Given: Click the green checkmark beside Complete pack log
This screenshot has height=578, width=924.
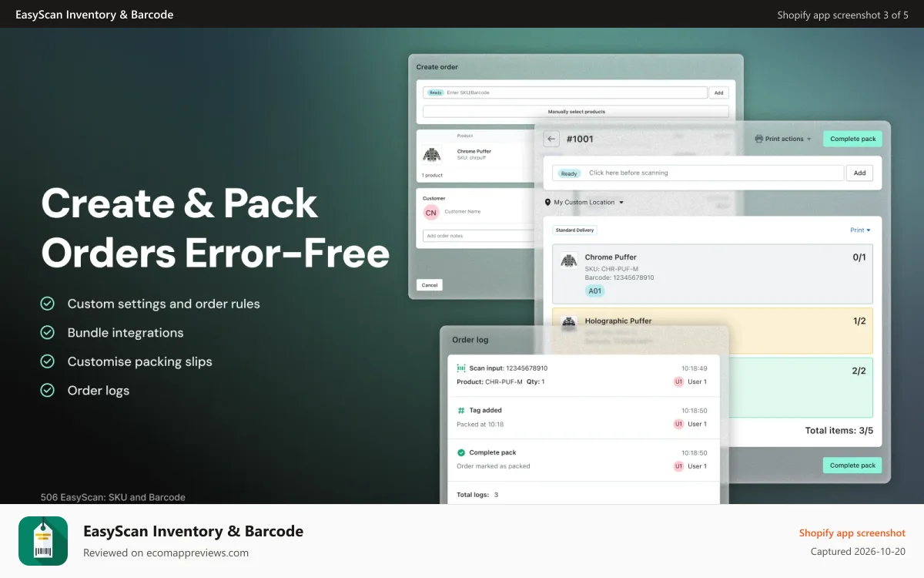Looking at the screenshot, I should 461,453.
